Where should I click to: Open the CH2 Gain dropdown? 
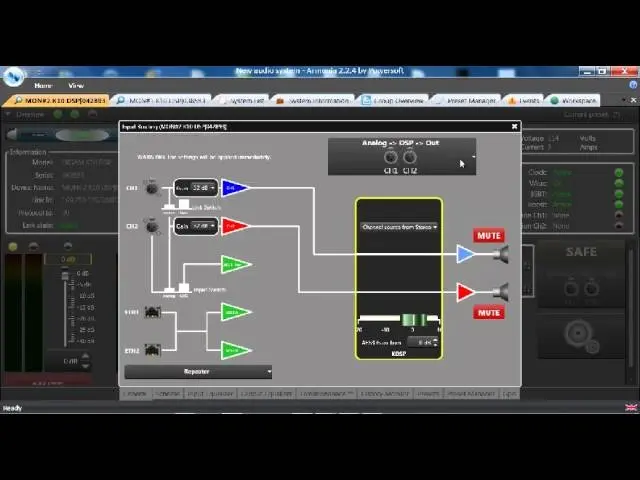(x=203, y=226)
